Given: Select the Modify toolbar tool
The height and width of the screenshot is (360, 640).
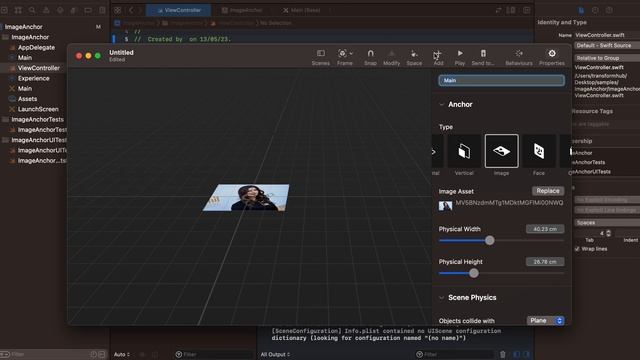Looking at the screenshot, I should pos(391,58).
